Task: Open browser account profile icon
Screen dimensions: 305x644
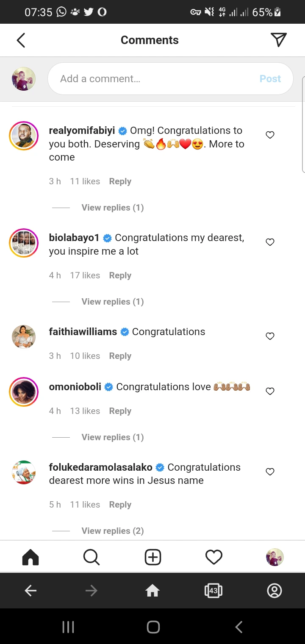Action: [274, 591]
